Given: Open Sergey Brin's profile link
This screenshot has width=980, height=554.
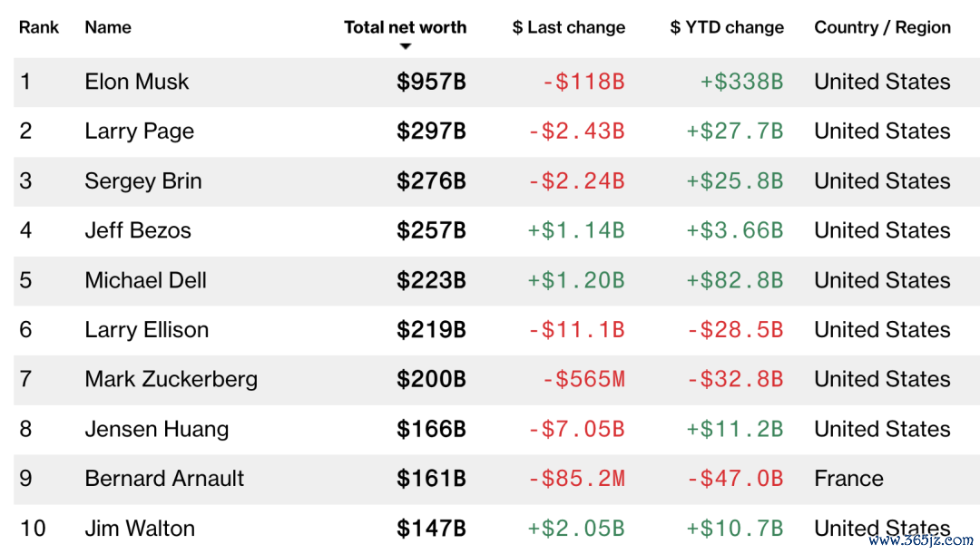Looking at the screenshot, I should [143, 181].
